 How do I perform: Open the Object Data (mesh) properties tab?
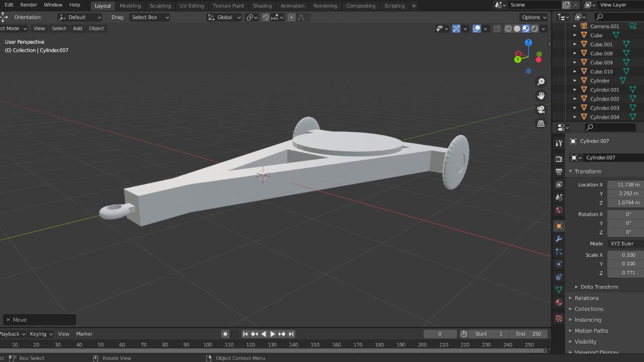click(558, 290)
